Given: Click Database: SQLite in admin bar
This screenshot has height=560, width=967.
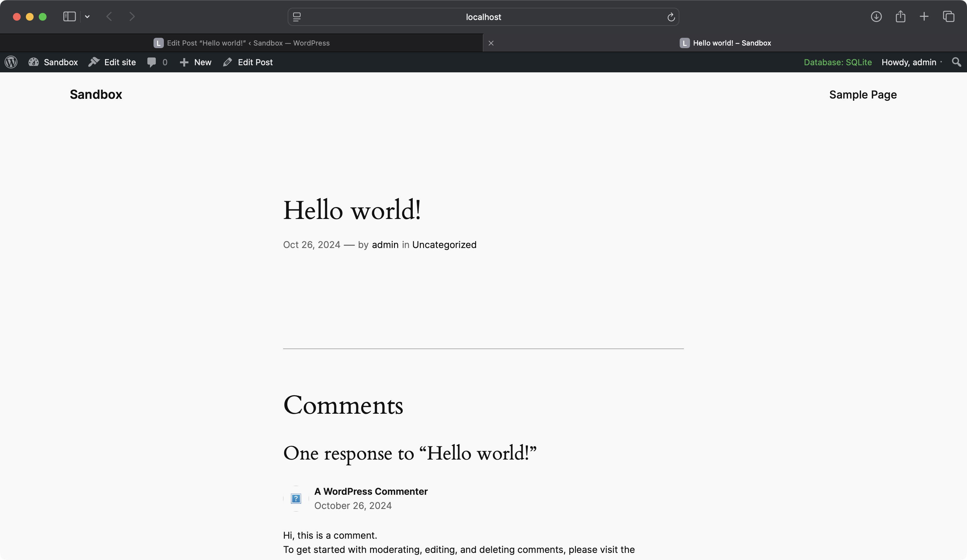Looking at the screenshot, I should pos(838,62).
